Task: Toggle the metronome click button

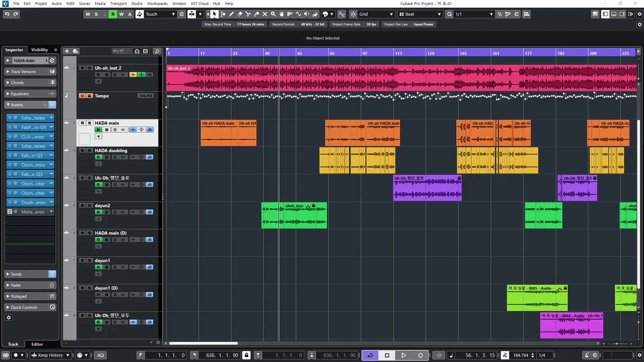Action: pos(586,355)
